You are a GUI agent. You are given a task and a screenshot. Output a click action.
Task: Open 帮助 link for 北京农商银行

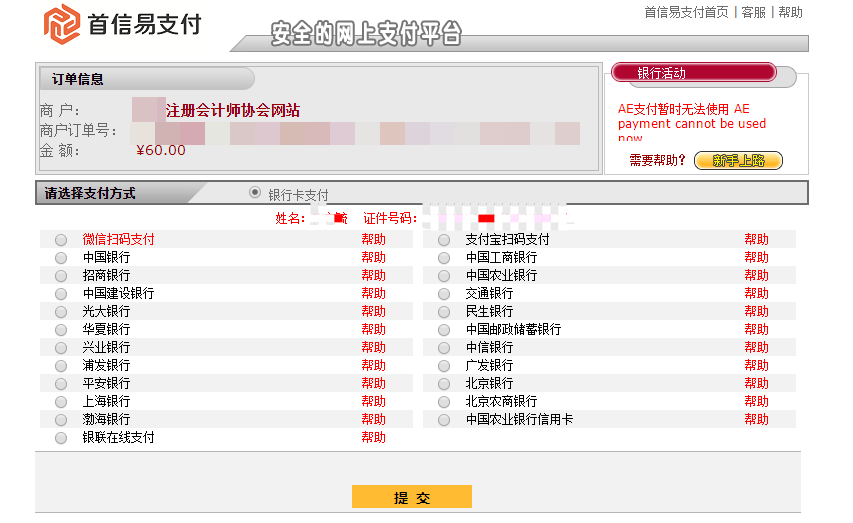tap(757, 401)
